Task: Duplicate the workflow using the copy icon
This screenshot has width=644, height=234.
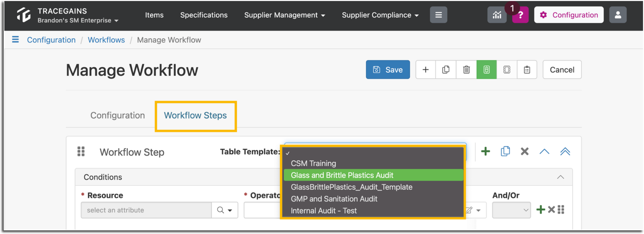Action: pos(446,70)
